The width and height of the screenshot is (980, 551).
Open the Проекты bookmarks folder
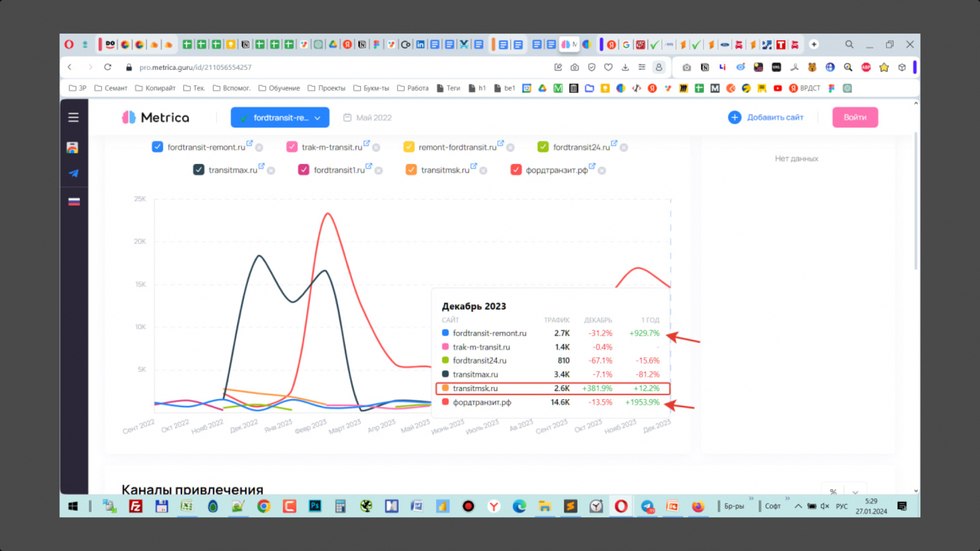[326, 88]
